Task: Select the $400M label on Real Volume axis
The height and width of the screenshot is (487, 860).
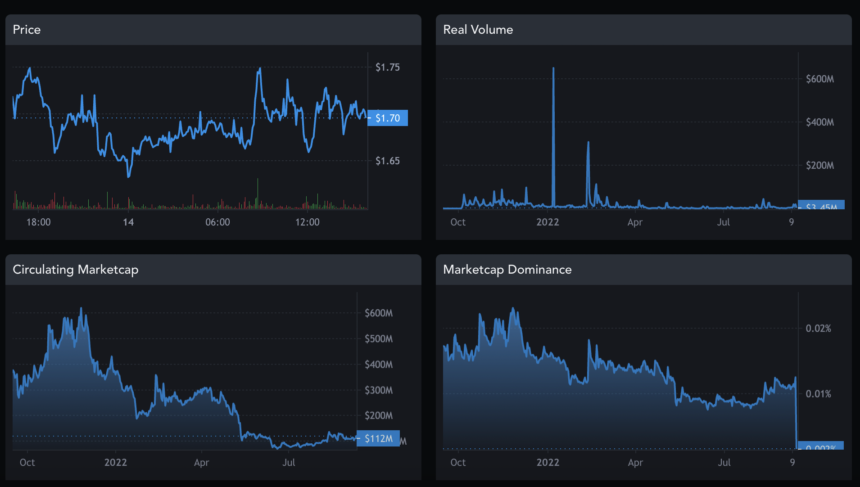Action: click(x=820, y=122)
